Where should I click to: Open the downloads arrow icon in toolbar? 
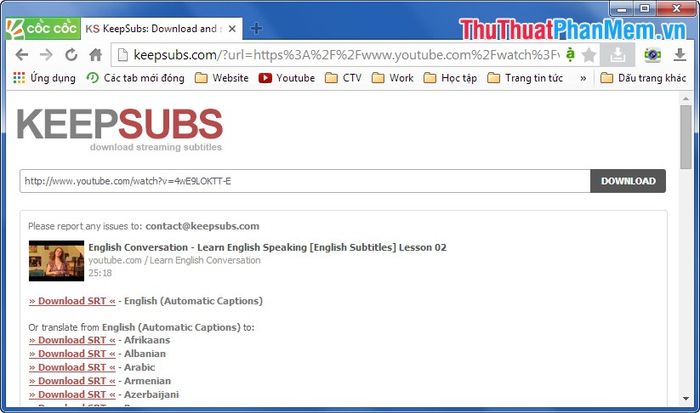[679, 55]
